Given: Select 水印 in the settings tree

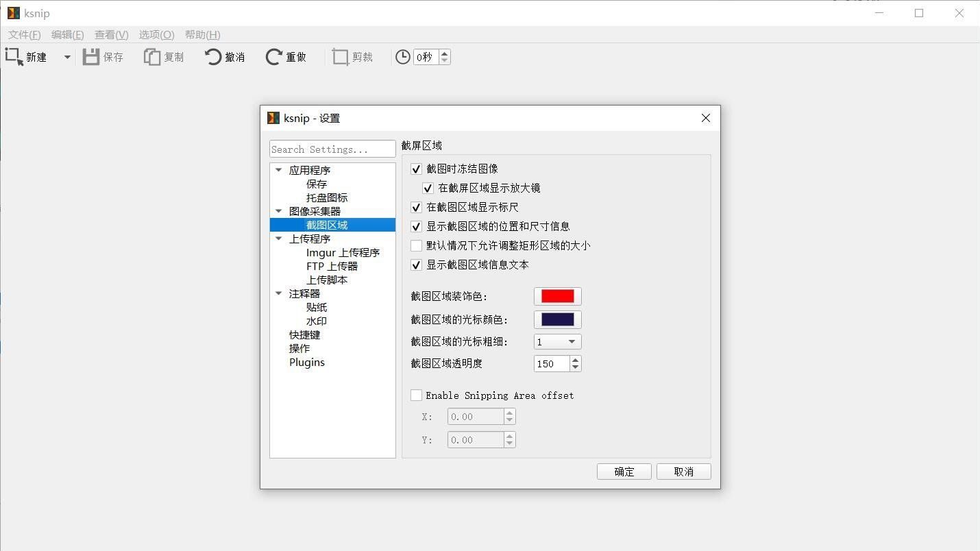Looking at the screenshot, I should [317, 321].
